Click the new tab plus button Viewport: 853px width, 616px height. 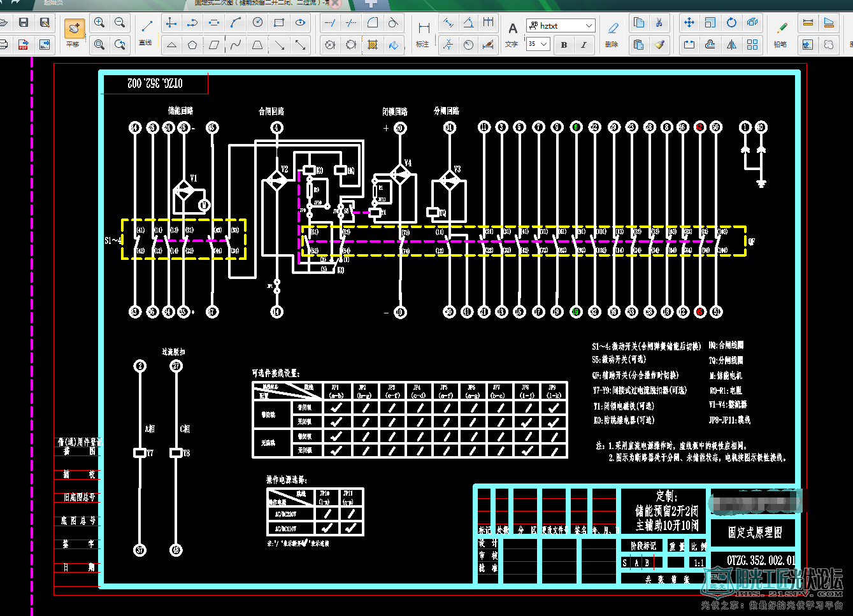coord(371,4)
